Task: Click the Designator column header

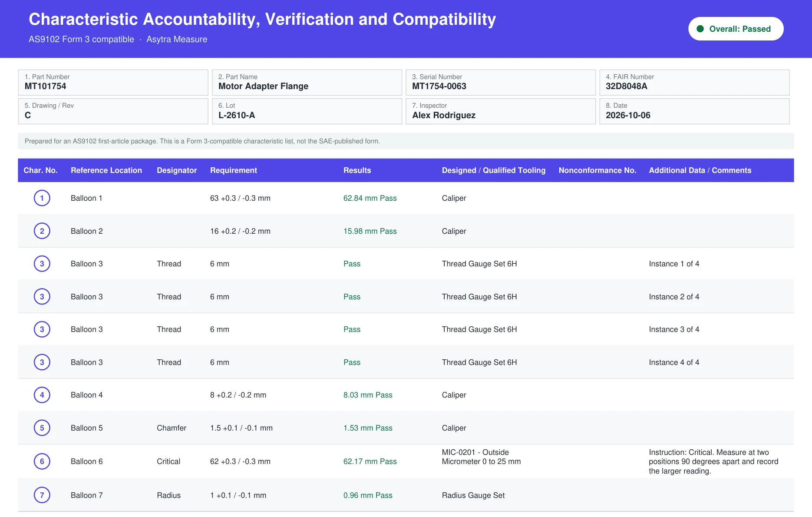Action: 177,170
